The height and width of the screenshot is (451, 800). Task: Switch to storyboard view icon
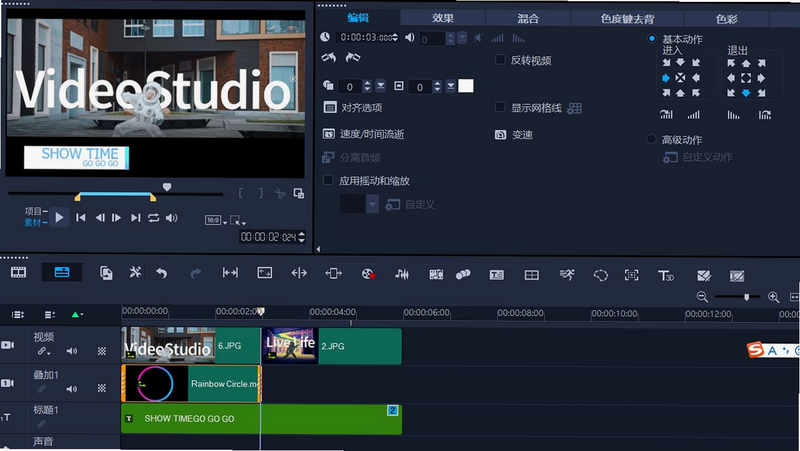tap(19, 272)
